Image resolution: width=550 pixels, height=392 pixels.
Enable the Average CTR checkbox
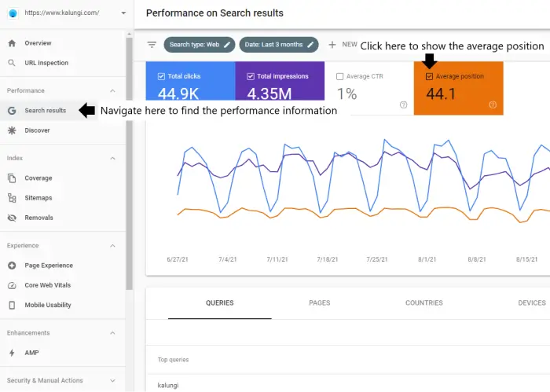coord(339,77)
